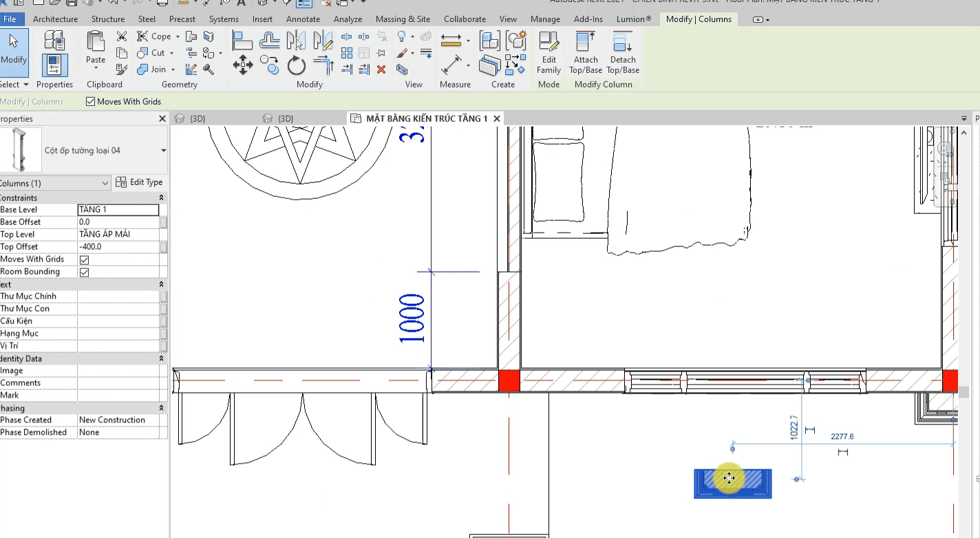Click the Rotate tool icon
The image size is (980, 538).
tap(296, 67)
